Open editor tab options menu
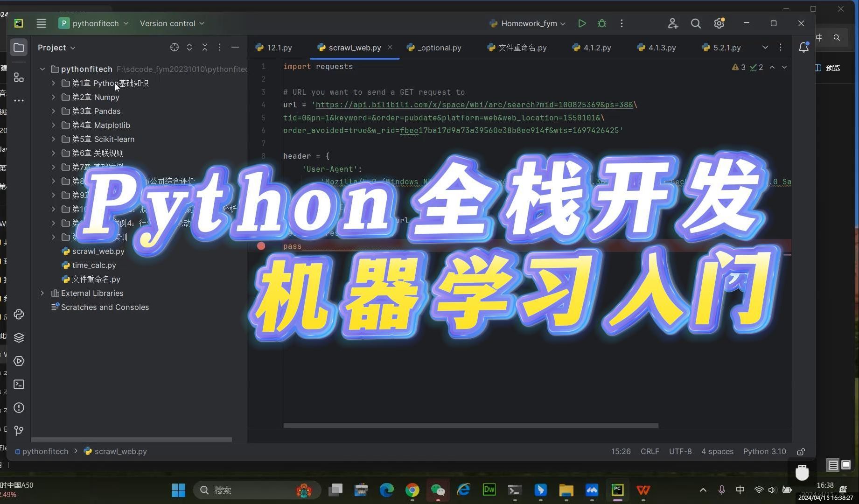This screenshot has height=504, width=859. [781, 47]
